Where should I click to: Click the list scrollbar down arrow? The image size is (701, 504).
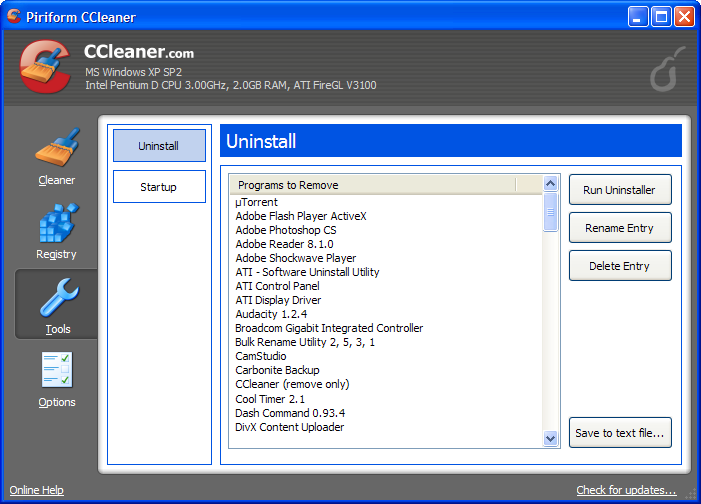550,439
